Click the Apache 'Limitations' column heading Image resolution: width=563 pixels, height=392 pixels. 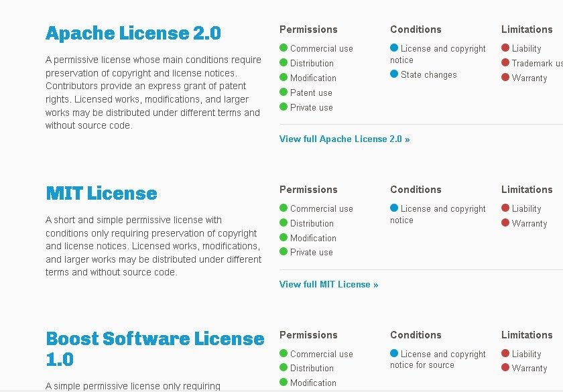point(527,29)
